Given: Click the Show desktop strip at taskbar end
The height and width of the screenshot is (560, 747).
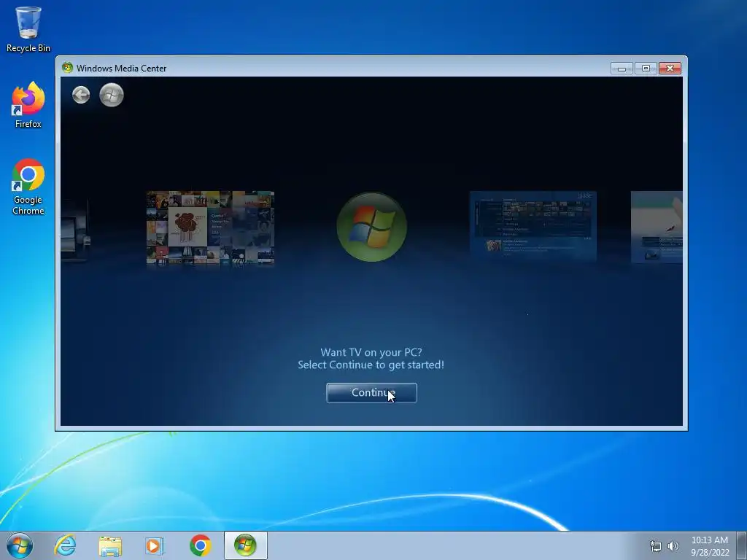Looking at the screenshot, I should coord(742,545).
